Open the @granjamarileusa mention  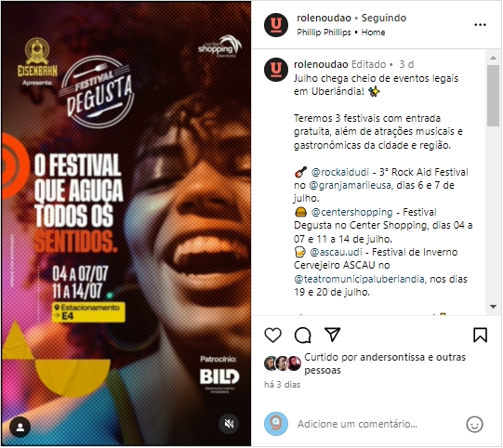point(350,185)
